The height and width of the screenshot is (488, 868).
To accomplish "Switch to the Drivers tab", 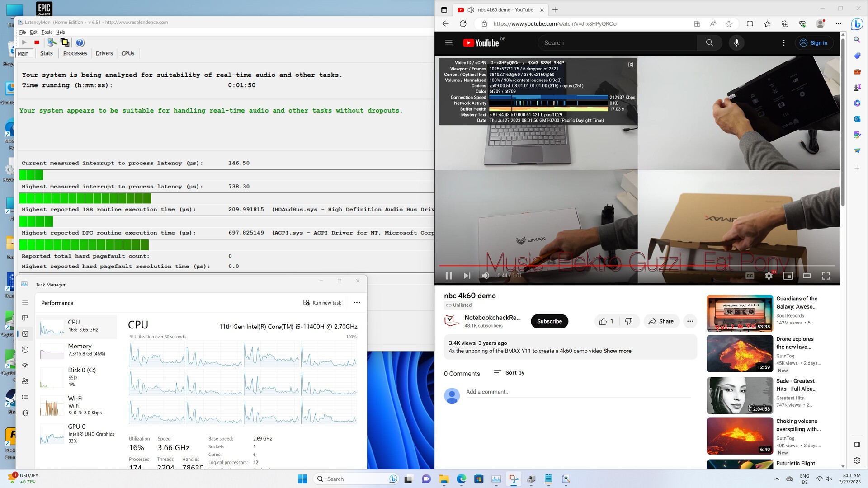I will coord(104,53).
